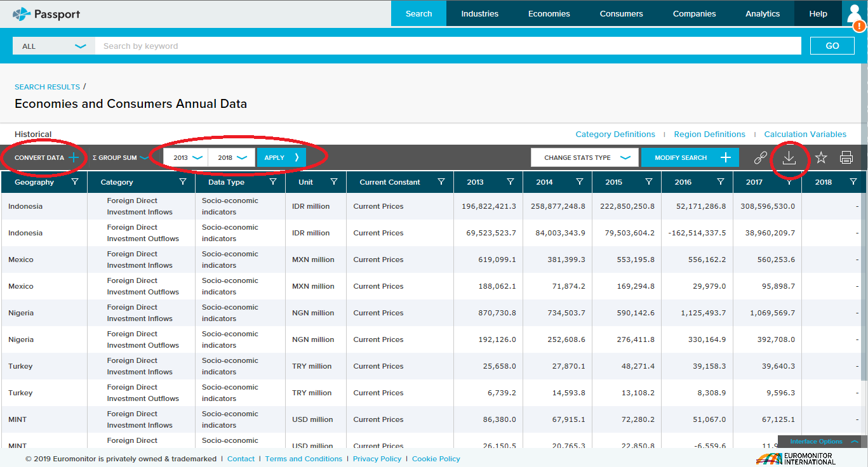Switch to the Analytics menu tab
868x467 pixels.
(763, 13)
